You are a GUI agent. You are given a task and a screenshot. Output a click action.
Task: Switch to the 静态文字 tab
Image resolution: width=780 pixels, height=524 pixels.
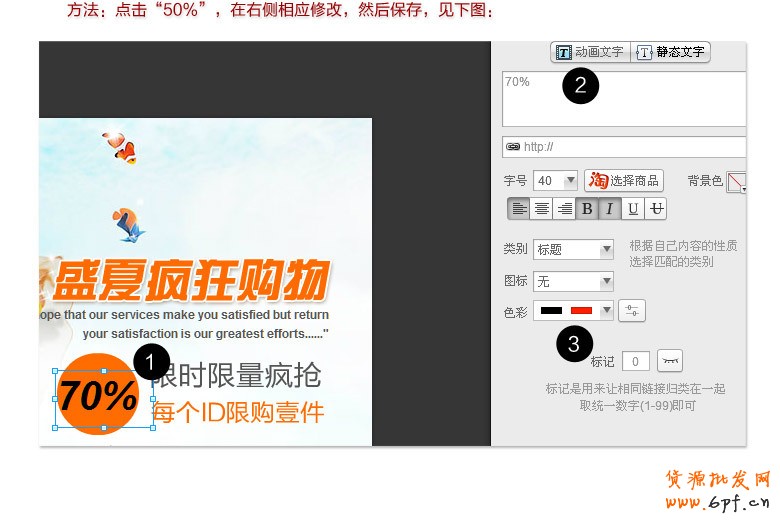click(671, 52)
